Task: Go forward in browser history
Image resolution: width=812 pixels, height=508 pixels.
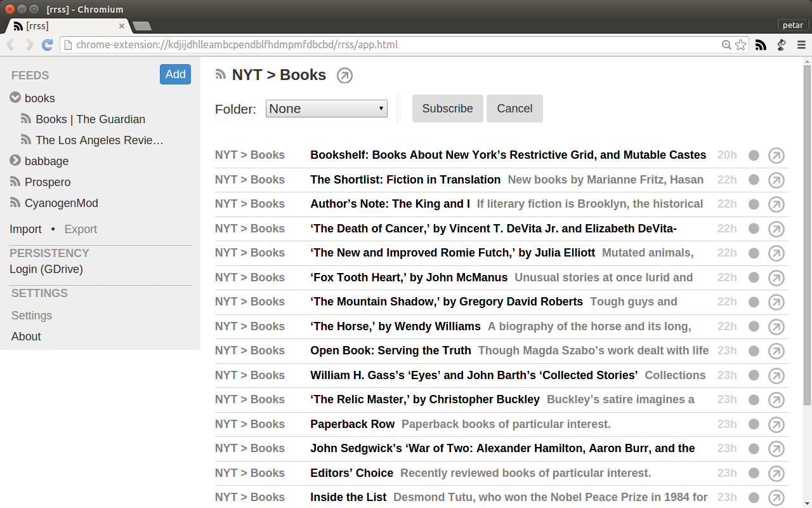Action: (x=29, y=45)
